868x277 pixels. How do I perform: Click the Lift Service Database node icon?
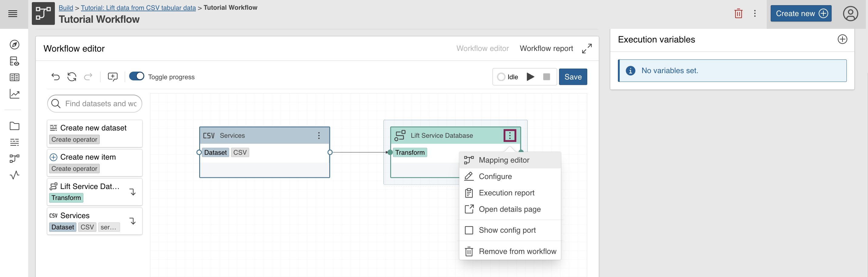pos(400,136)
